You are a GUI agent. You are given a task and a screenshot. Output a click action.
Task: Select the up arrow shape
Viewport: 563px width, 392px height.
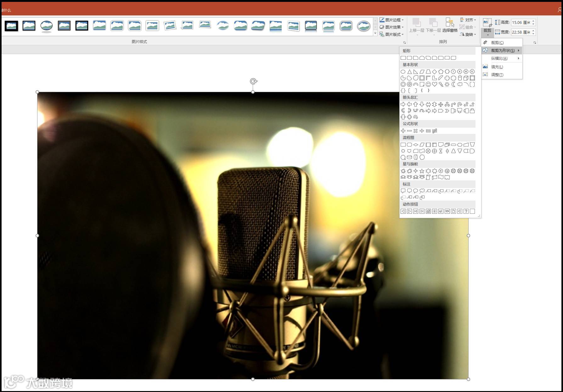click(416, 104)
